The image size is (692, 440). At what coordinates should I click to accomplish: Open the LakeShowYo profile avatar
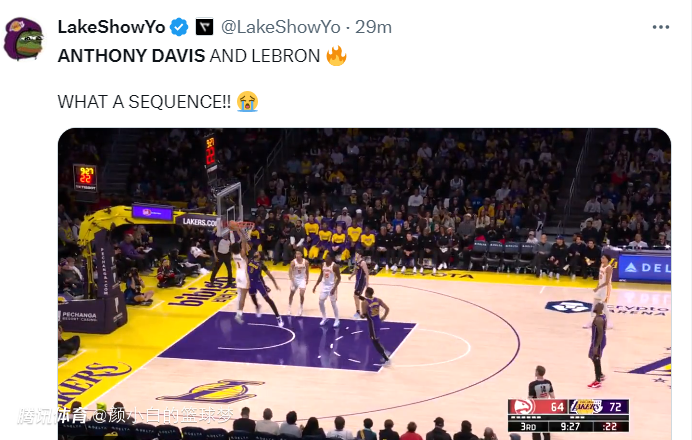click(24, 39)
